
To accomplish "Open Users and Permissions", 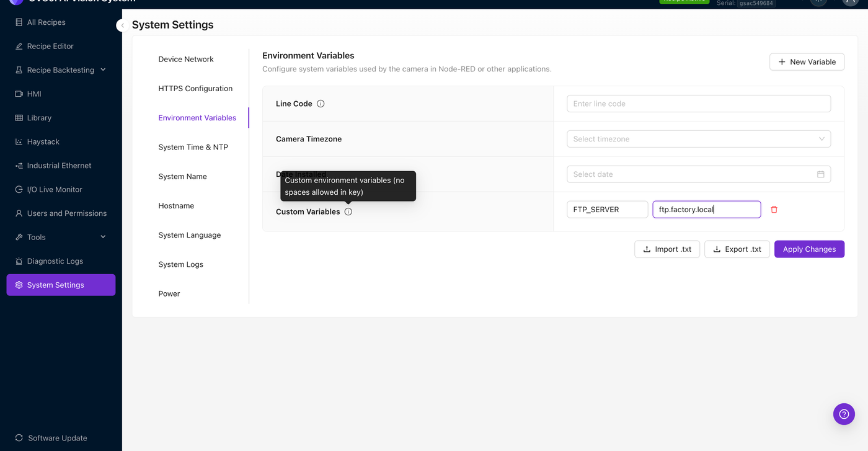I will pyautogui.click(x=61, y=213).
